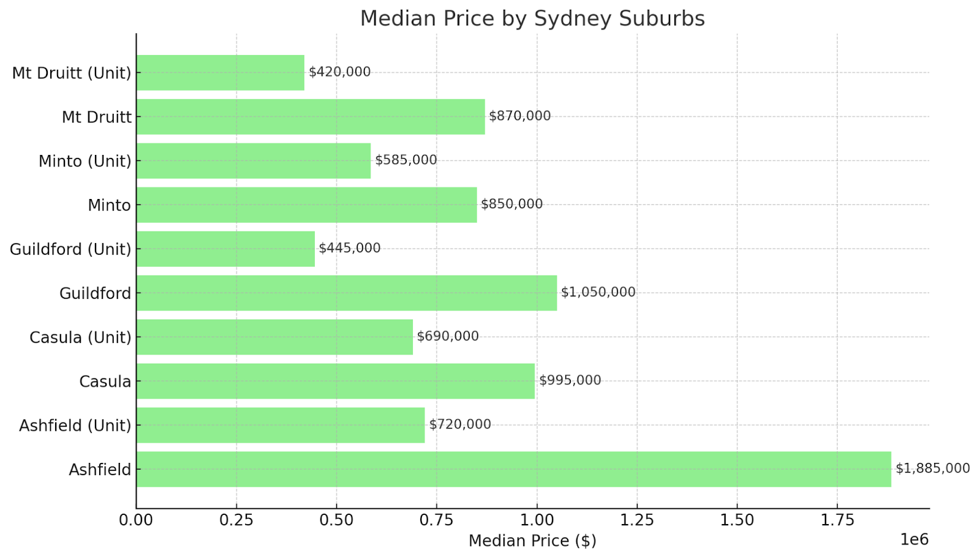The image size is (980, 559).
Task: Click the 'Guildford (Unit)' axis label
Action: coord(70,249)
